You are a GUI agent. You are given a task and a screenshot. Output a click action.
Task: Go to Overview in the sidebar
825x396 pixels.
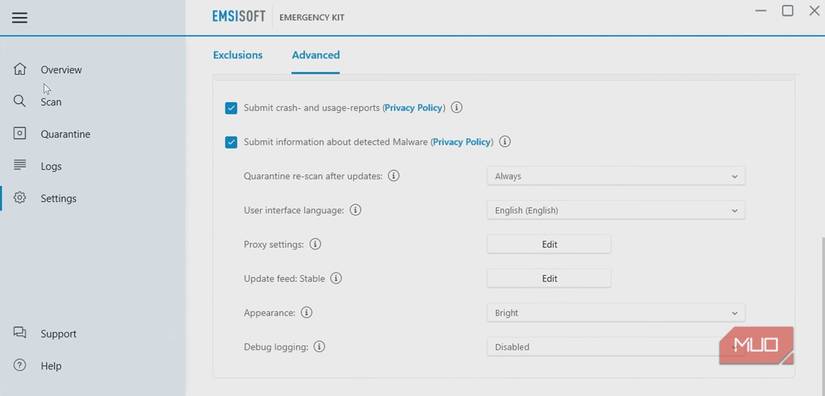(61, 69)
